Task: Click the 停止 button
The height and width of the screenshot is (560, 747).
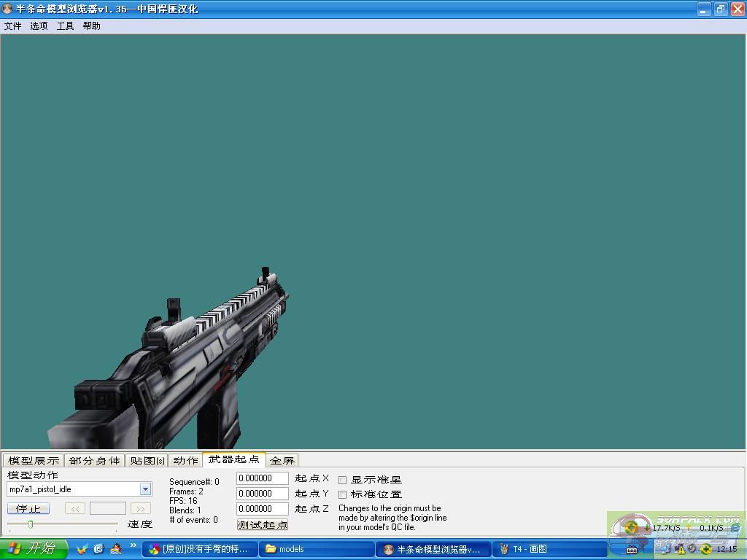Action: (28, 508)
